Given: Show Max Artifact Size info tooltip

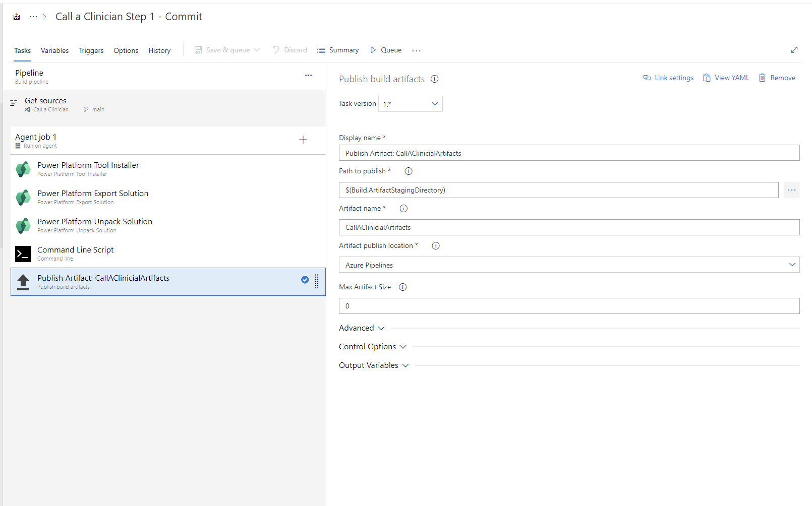Looking at the screenshot, I should tap(402, 287).
